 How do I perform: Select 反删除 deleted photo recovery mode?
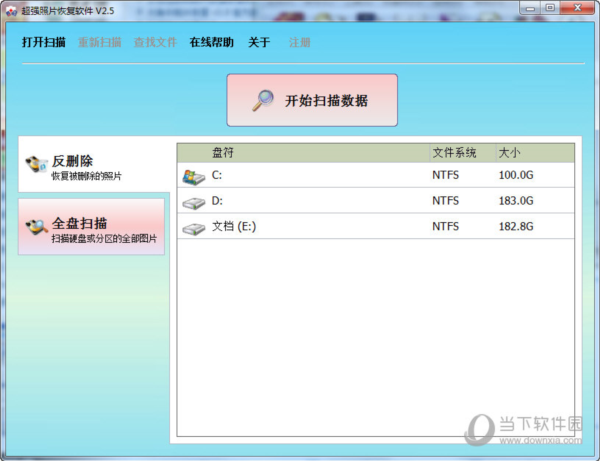point(94,165)
